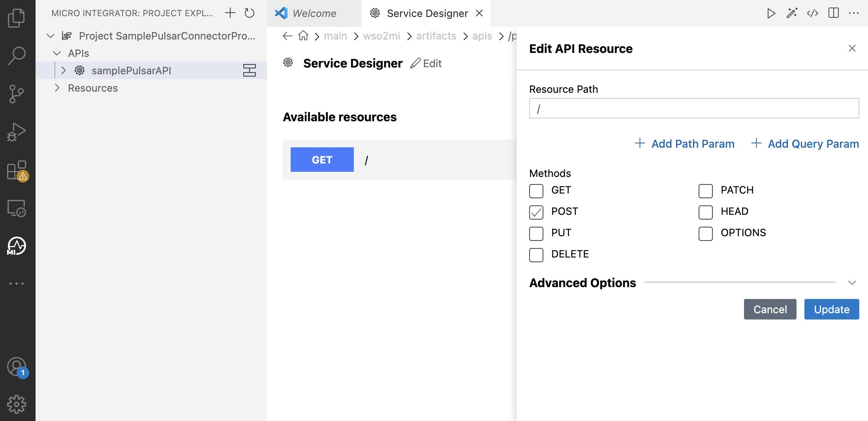868x421 pixels.
Task: Open the Micro Integrator view icon
Action: 17,246
